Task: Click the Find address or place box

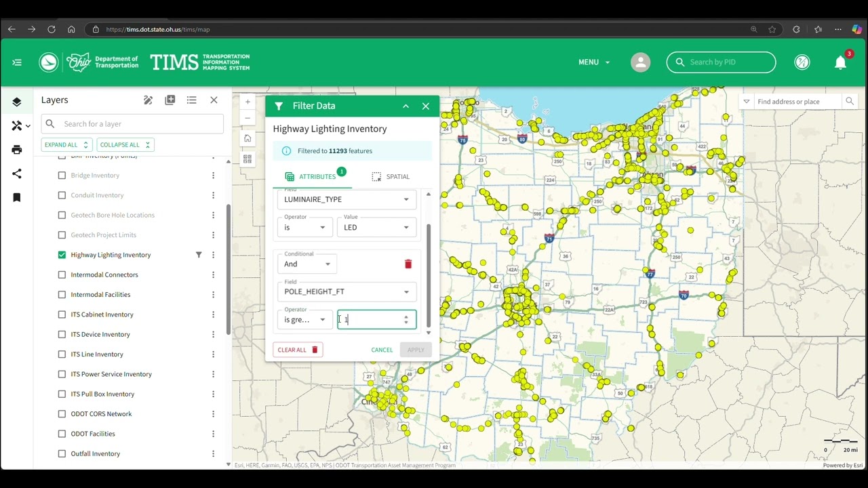Action: (797, 102)
